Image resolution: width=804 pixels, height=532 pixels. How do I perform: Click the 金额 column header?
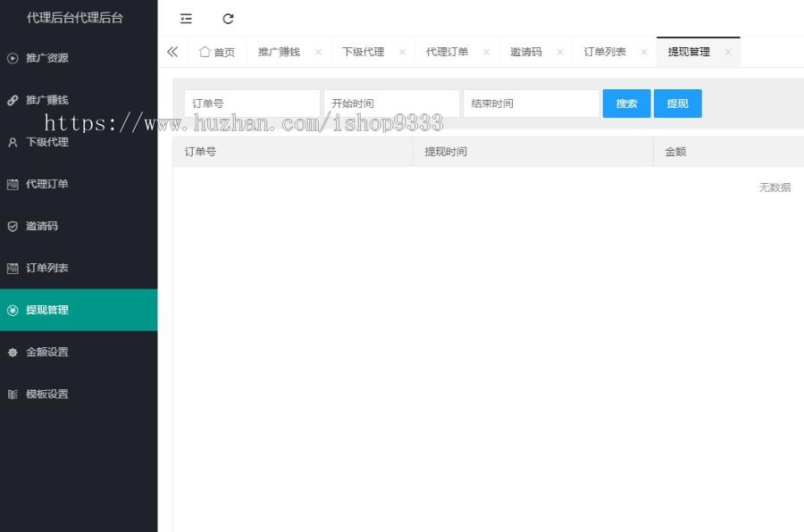point(729,152)
